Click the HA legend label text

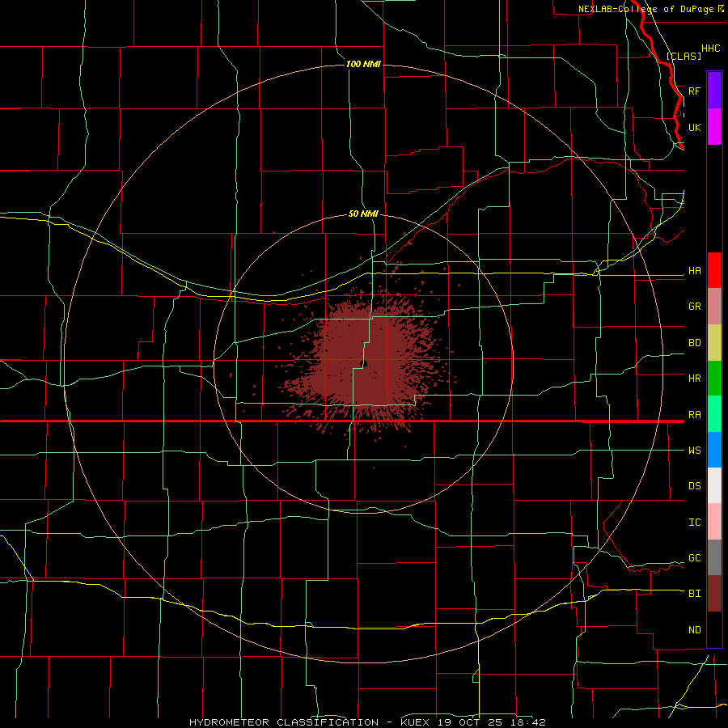[694, 271]
